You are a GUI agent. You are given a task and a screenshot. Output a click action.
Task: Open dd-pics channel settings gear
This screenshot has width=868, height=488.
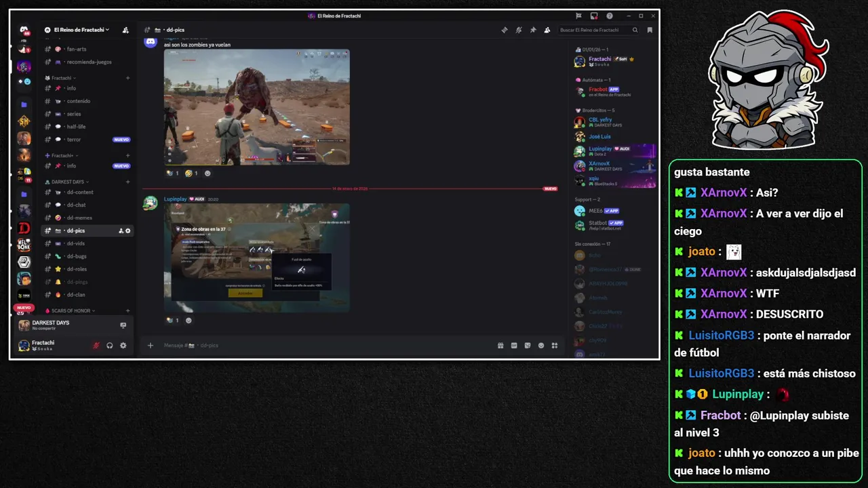tap(127, 231)
